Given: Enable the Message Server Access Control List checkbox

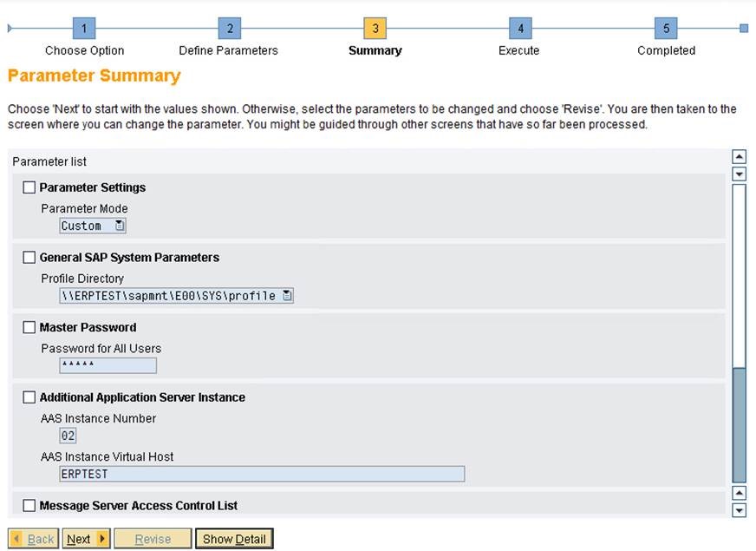Looking at the screenshot, I should [29, 505].
